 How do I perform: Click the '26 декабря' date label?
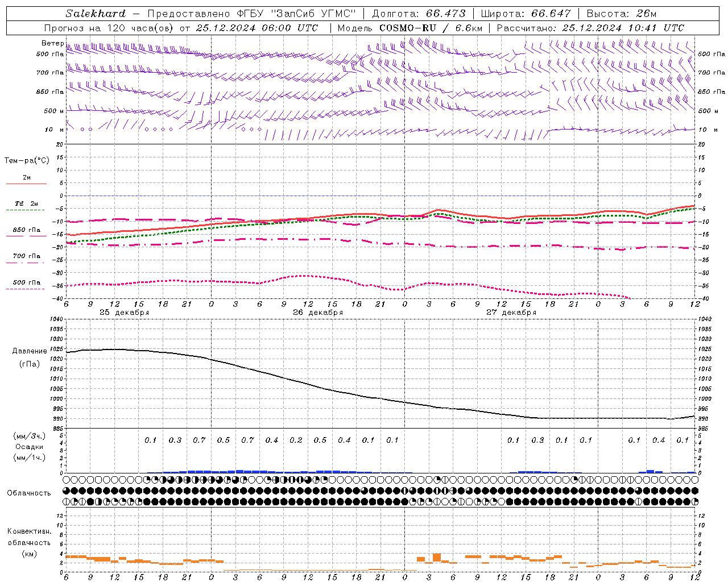point(317,313)
